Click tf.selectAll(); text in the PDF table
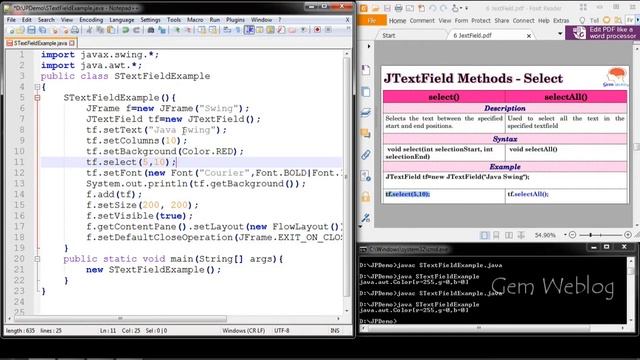This screenshot has height=360, width=640. pos(528,194)
